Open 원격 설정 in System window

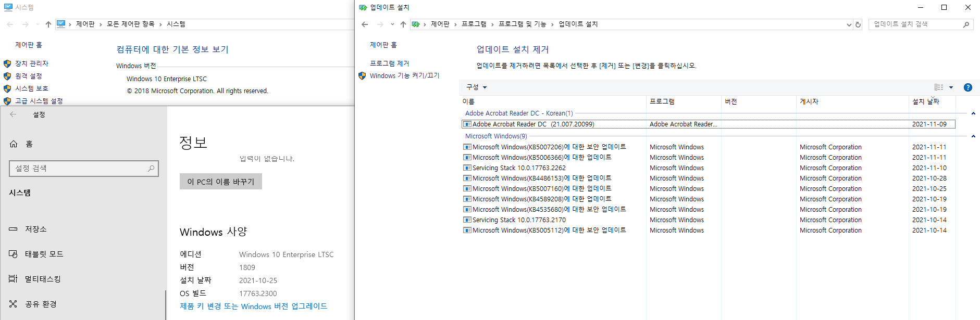[x=29, y=76]
